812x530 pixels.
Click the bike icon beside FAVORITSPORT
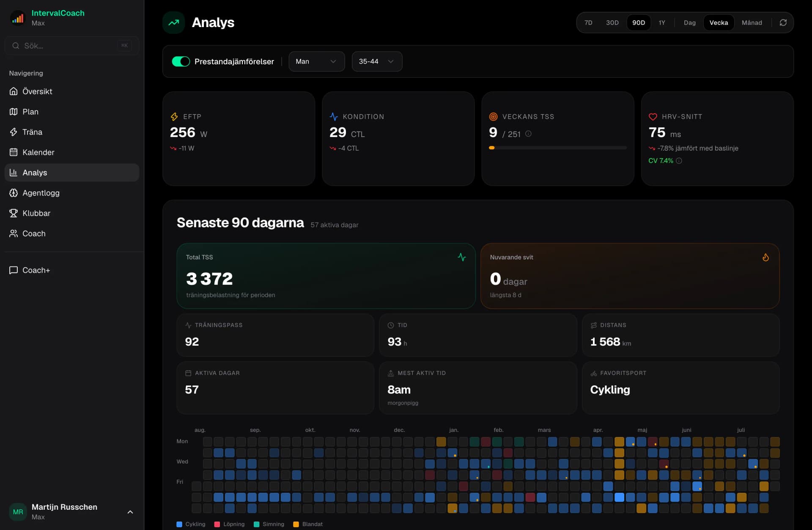[x=593, y=373]
